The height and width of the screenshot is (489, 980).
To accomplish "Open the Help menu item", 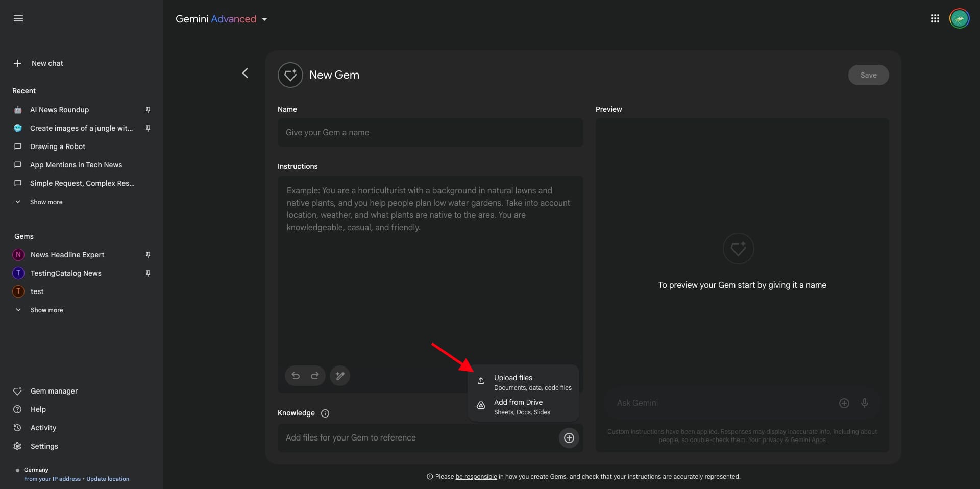I will [38, 409].
